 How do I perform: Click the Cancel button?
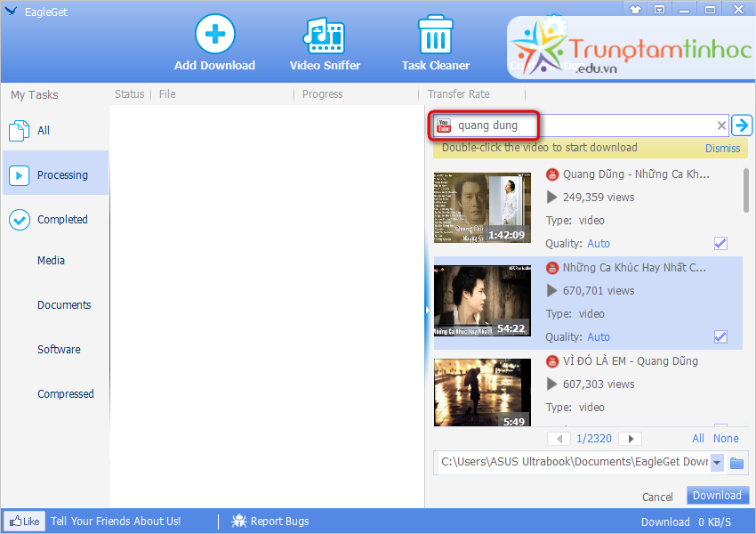(657, 497)
